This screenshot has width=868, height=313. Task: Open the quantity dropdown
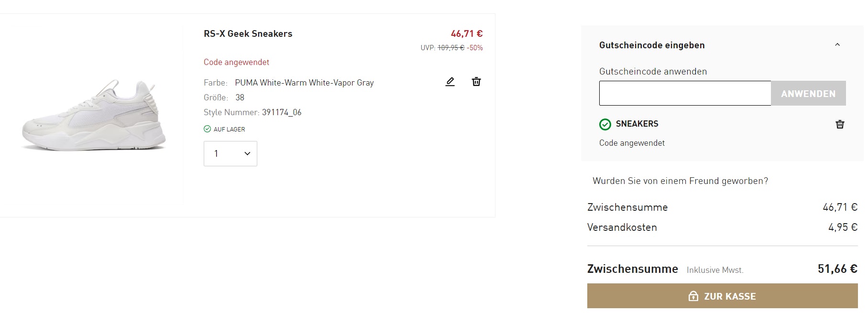pos(231,153)
